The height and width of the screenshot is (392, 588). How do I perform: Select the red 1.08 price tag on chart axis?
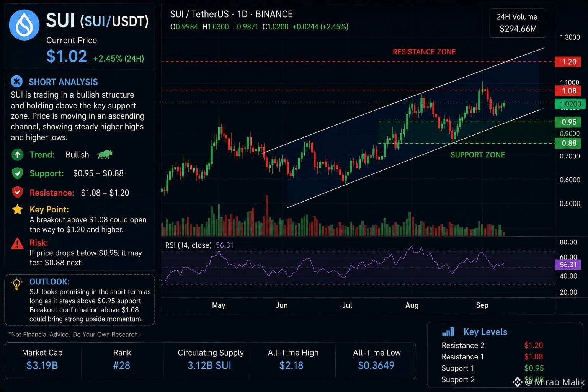click(568, 91)
